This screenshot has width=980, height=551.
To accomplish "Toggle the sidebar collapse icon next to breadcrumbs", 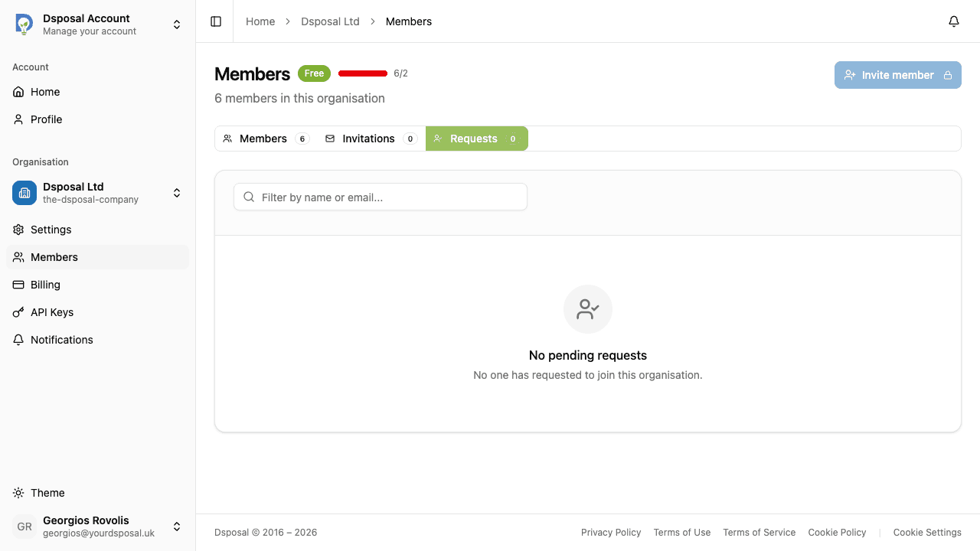I will coord(215,21).
